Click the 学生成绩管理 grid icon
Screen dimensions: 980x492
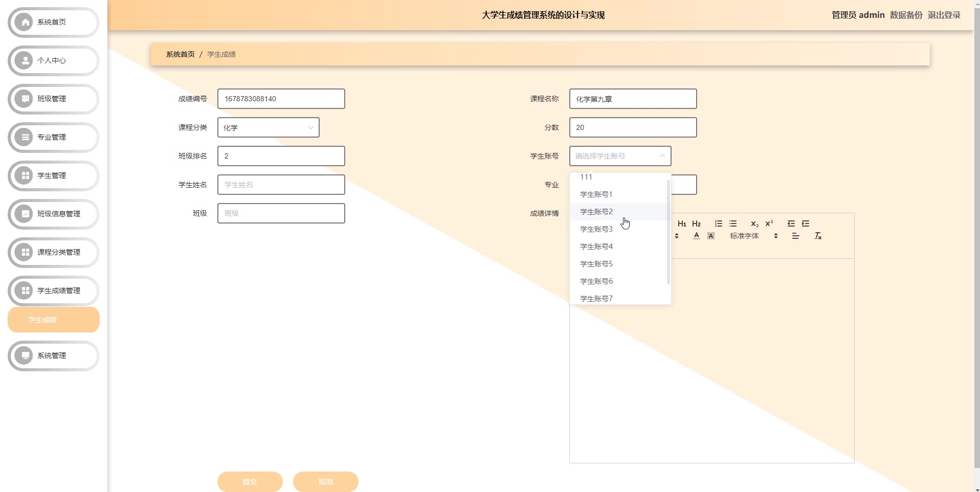(x=24, y=290)
